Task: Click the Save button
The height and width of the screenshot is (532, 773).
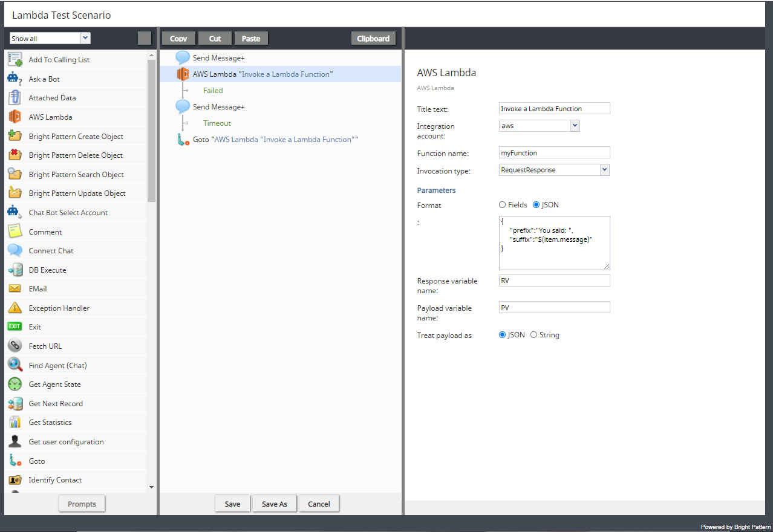Action: [232, 504]
